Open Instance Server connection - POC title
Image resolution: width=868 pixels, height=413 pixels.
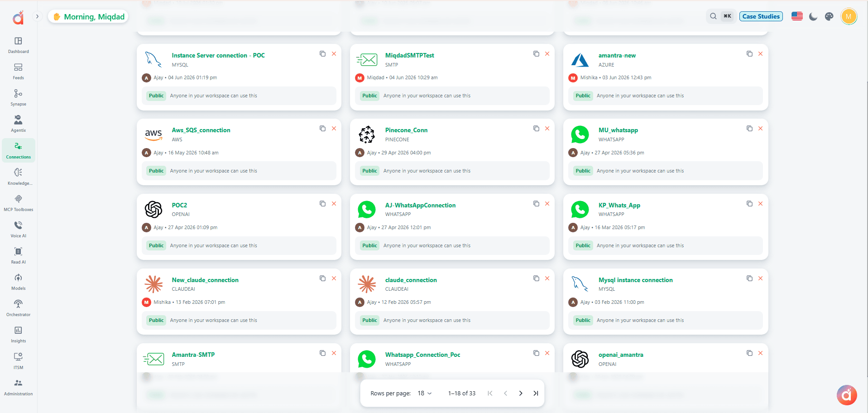218,55
